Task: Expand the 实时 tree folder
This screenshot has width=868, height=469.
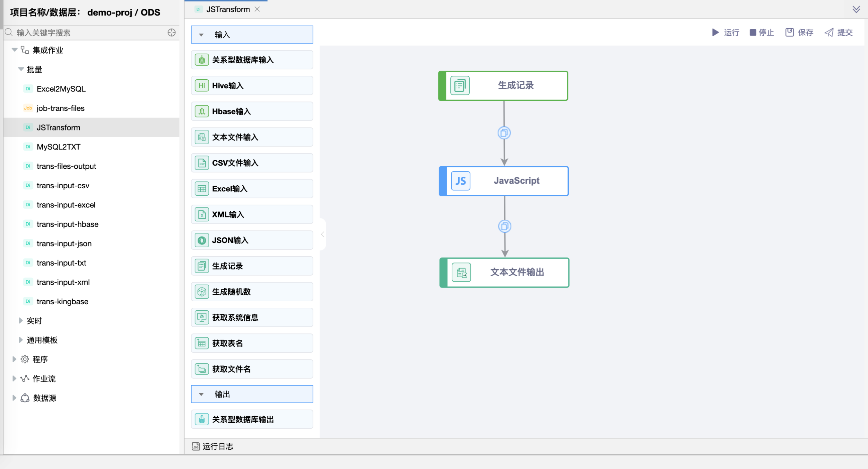Action: click(21, 320)
